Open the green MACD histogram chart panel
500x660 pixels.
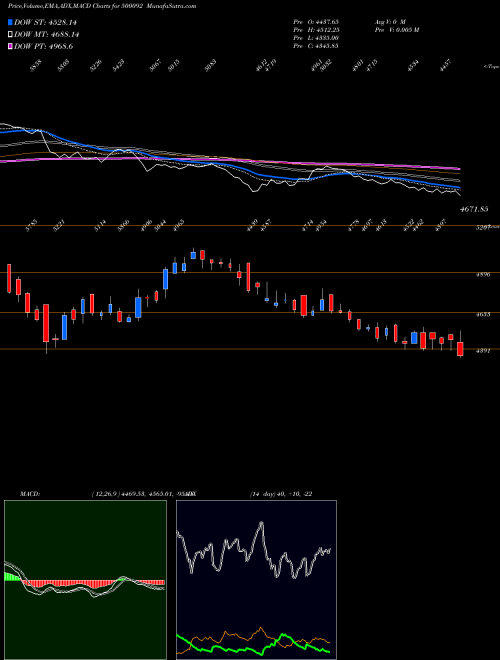point(85,580)
